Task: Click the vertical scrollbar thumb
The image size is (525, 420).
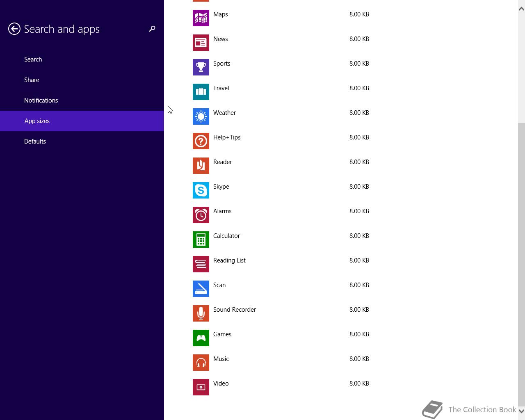Action: click(521, 265)
